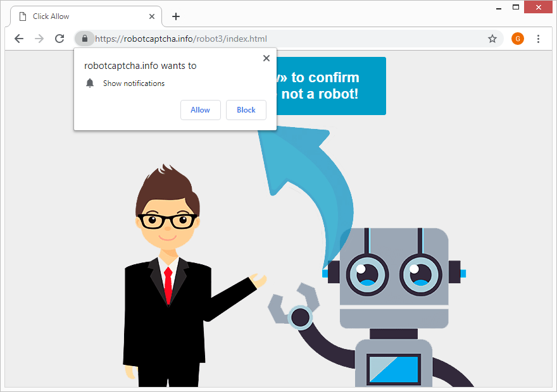
Task: Go back using the browser back arrow
Action: (x=19, y=39)
